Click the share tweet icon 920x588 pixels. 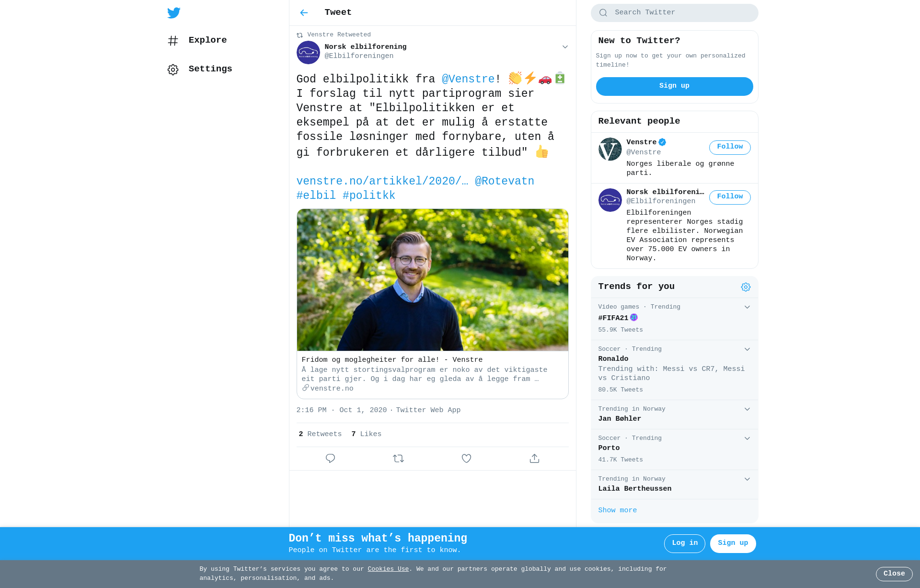click(534, 459)
